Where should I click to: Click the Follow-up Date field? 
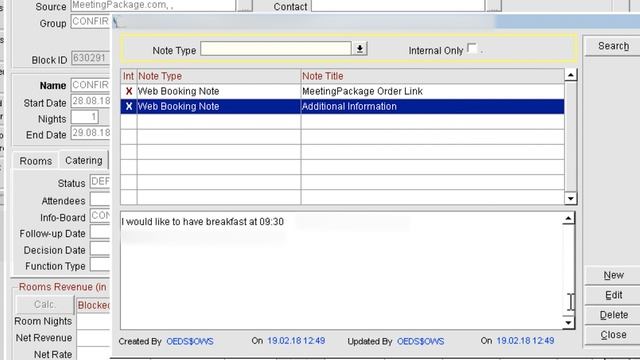tap(100, 232)
